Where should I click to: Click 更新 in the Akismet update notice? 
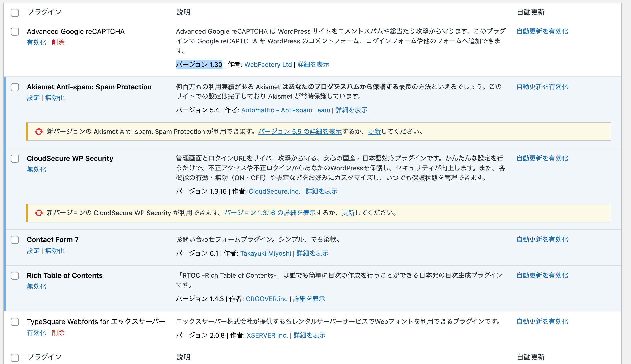pos(374,131)
